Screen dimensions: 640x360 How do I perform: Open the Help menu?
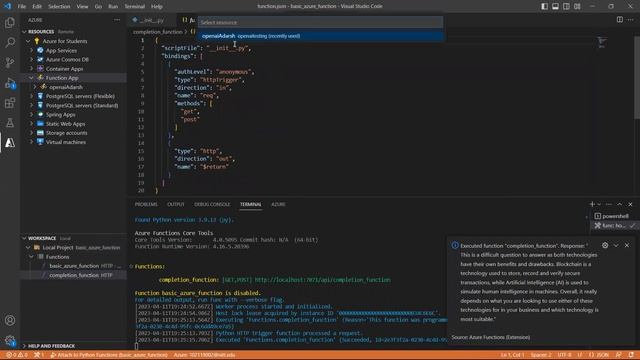coord(157,7)
